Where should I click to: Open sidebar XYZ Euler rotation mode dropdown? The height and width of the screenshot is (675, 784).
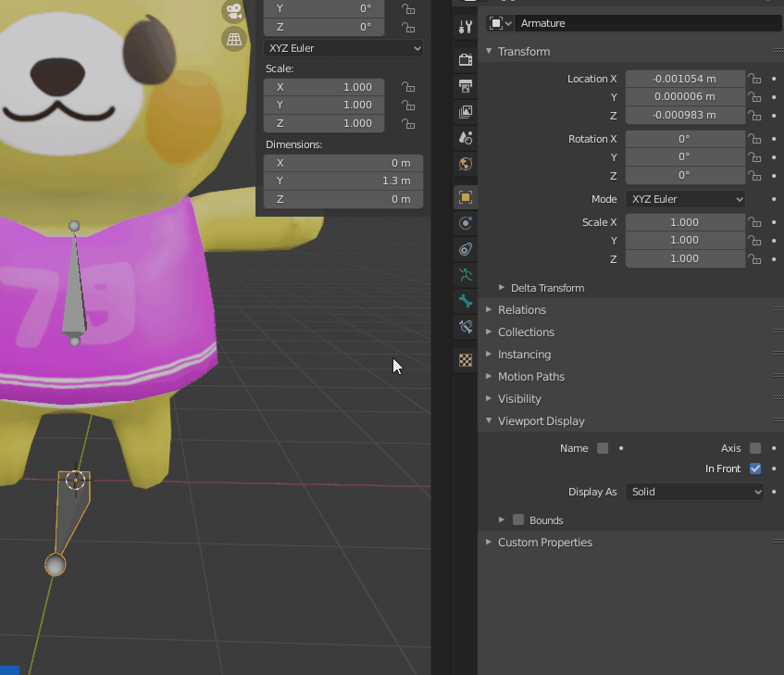[x=343, y=48]
